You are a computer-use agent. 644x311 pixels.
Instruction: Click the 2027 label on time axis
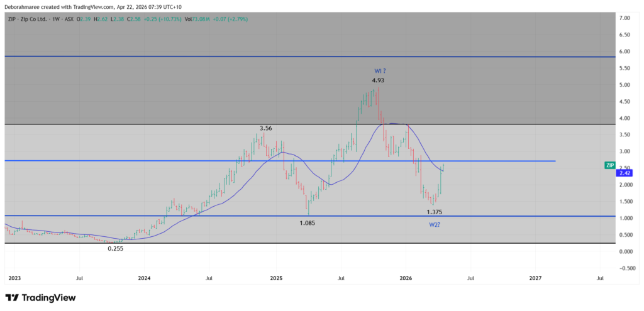point(535,277)
